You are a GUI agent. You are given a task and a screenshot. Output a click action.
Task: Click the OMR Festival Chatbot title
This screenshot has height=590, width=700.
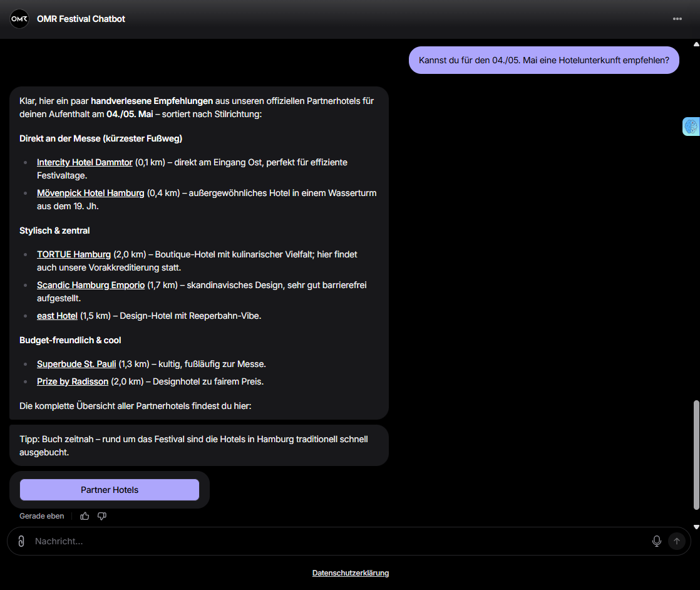click(x=81, y=19)
